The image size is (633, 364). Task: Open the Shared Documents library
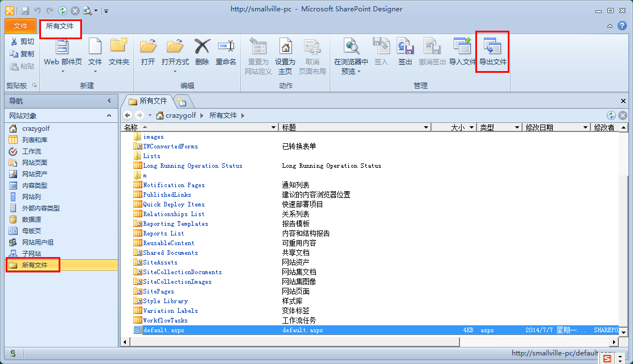pyautogui.click(x=170, y=253)
